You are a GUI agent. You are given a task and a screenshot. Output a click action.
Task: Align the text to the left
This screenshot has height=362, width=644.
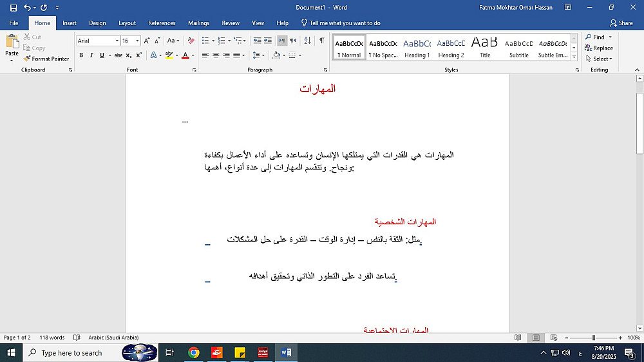point(205,55)
